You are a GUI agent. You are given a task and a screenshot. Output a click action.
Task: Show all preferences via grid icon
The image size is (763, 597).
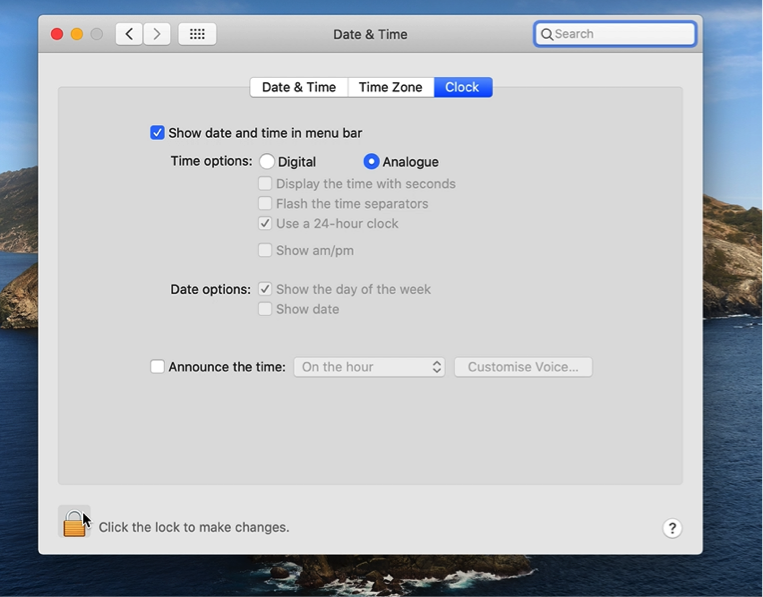click(x=197, y=34)
